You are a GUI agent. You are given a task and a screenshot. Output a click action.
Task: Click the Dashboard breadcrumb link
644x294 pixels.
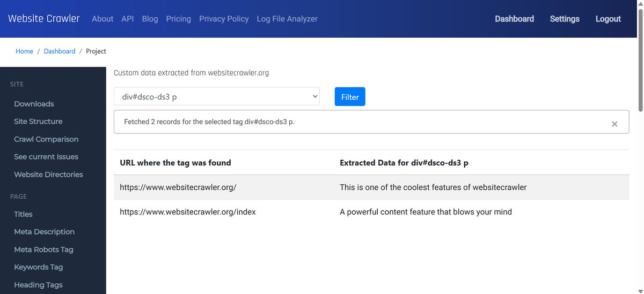(60, 51)
